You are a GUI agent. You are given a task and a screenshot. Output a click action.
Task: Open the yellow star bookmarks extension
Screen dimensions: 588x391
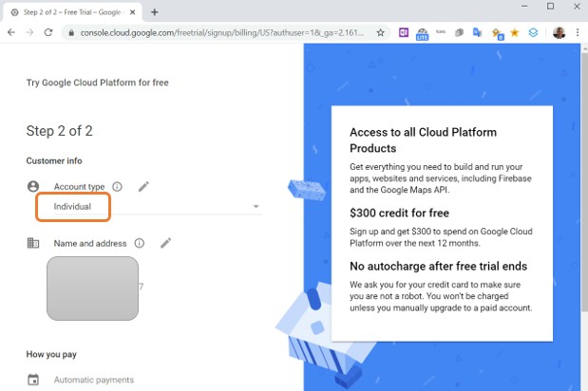point(515,32)
